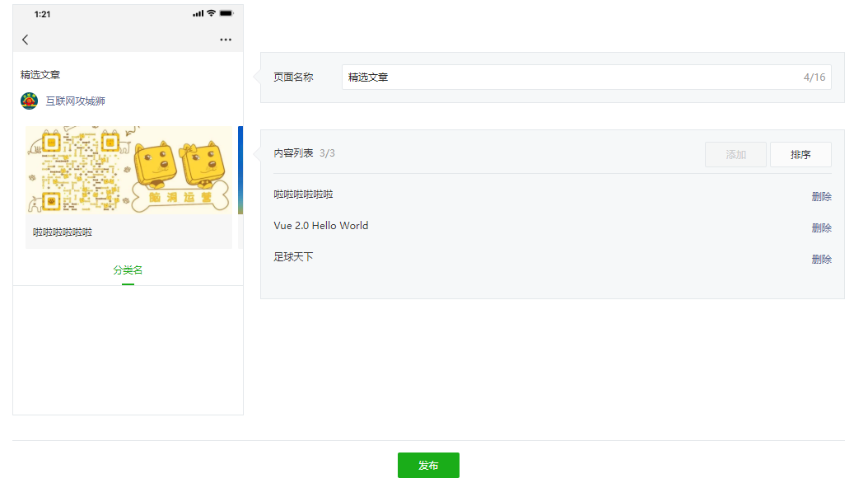This screenshot has height=483, width=868.
Task: Delete the 足球天下 list item
Action: [822, 260]
